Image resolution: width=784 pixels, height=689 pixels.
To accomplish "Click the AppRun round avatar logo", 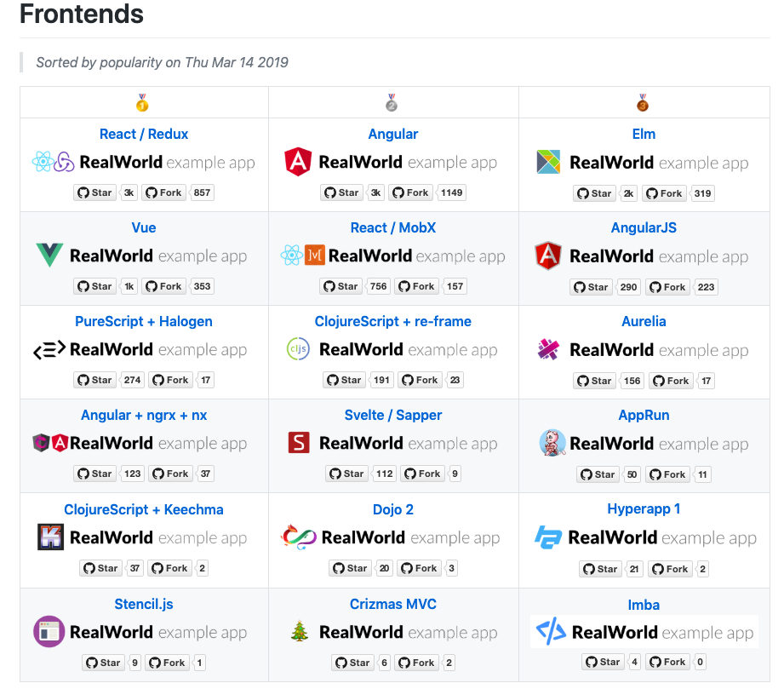I will 552,442.
